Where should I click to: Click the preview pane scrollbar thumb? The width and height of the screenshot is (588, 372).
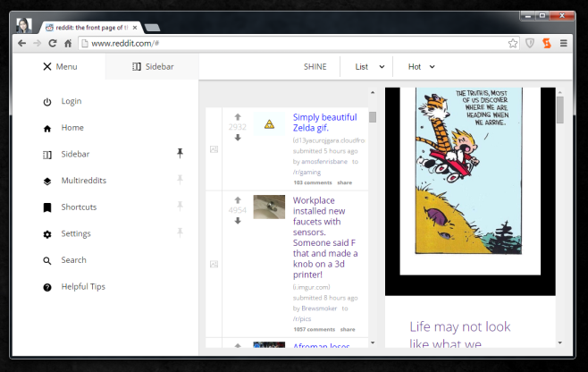(x=560, y=110)
